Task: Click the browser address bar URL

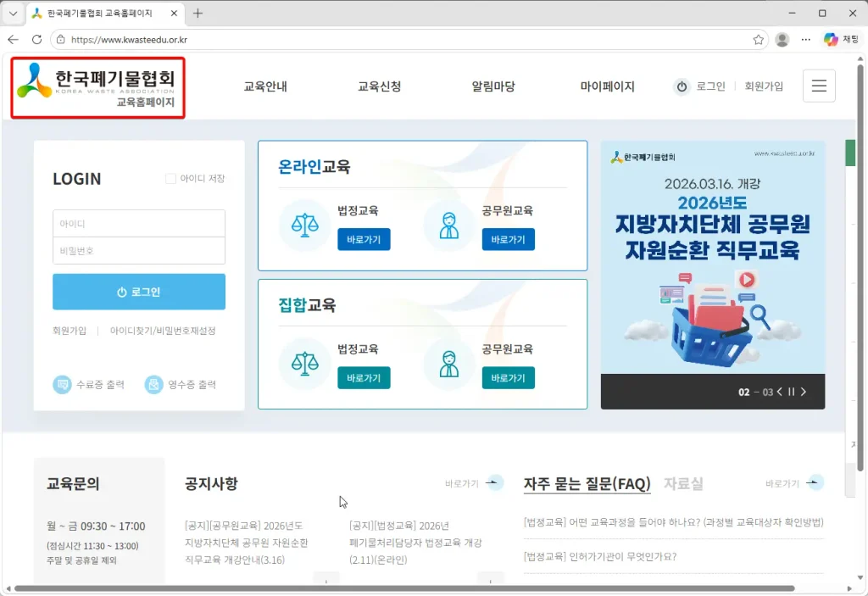Action: [129, 40]
